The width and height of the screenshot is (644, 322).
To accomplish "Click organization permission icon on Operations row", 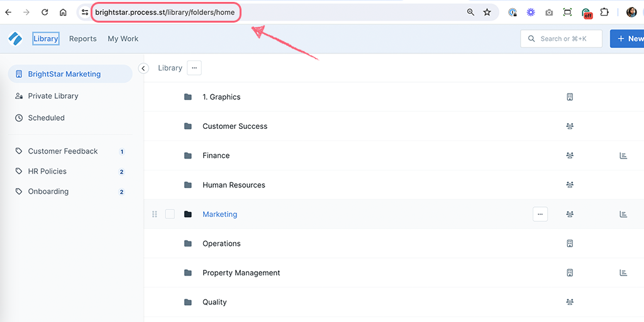I will pyautogui.click(x=570, y=243).
